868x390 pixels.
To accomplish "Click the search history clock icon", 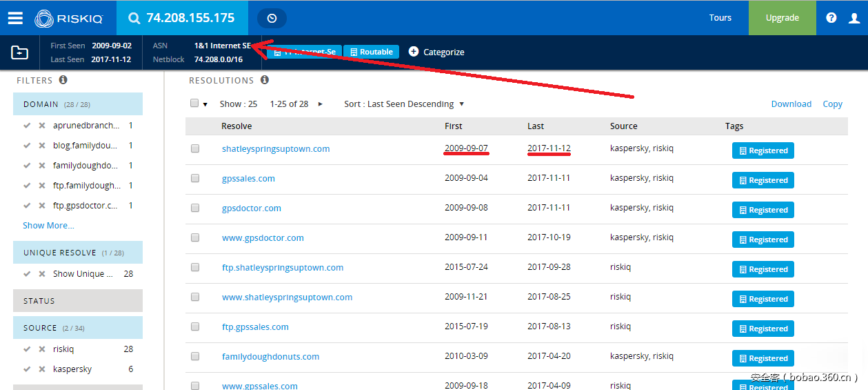I will (272, 19).
